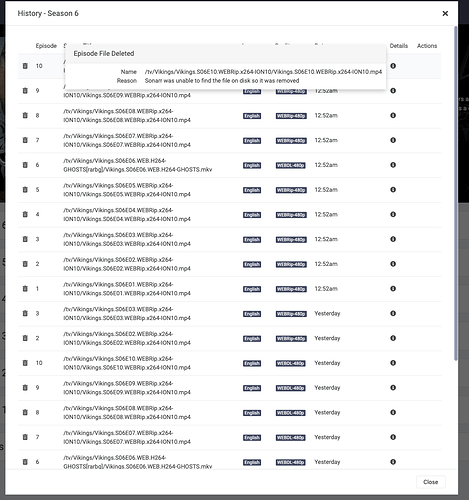Click the trash icon for episode 6 from Yesterday
The image size is (469, 500).
point(25,462)
